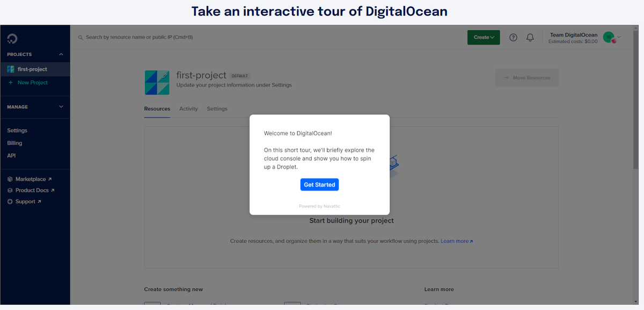Open the Create dropdown button
The image size is (644, 310).
tap(484, 38)
